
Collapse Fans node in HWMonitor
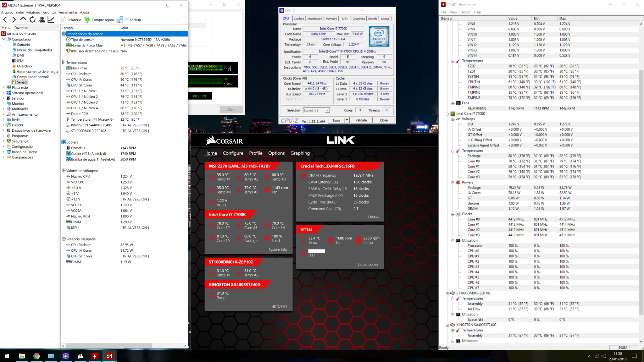[x=453, y=103]
